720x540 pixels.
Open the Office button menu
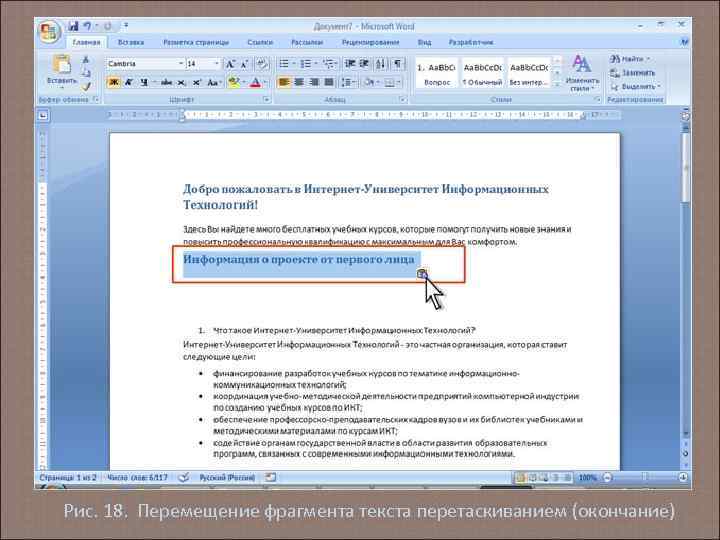(49, 32)
